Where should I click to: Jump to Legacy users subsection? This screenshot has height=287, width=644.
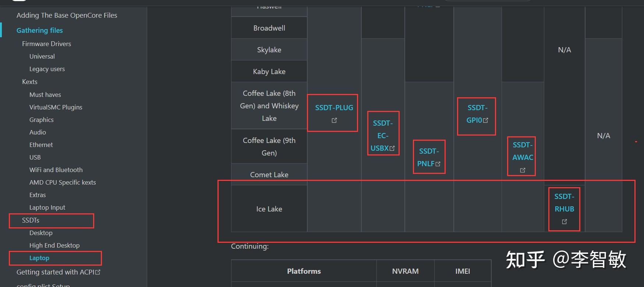(47, 69)
